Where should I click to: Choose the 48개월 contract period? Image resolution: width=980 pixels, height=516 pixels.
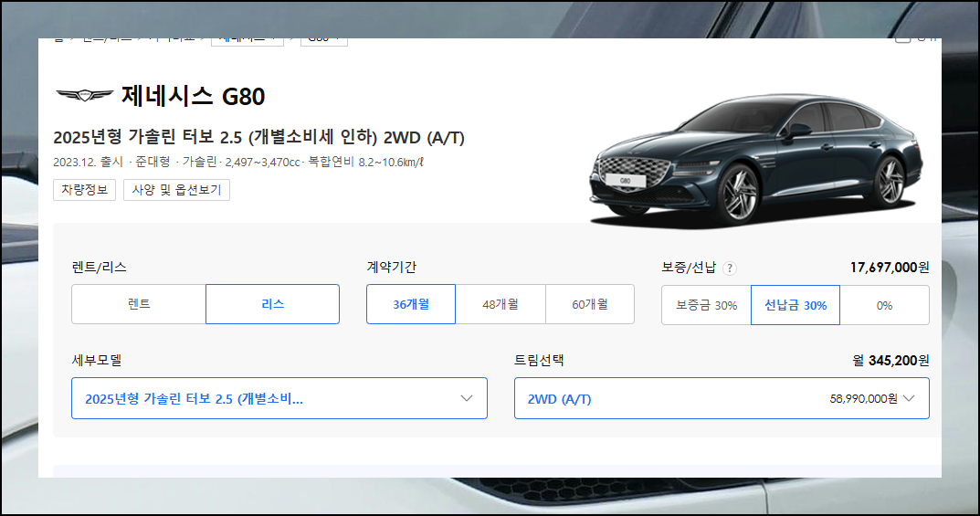pos(500,304)
